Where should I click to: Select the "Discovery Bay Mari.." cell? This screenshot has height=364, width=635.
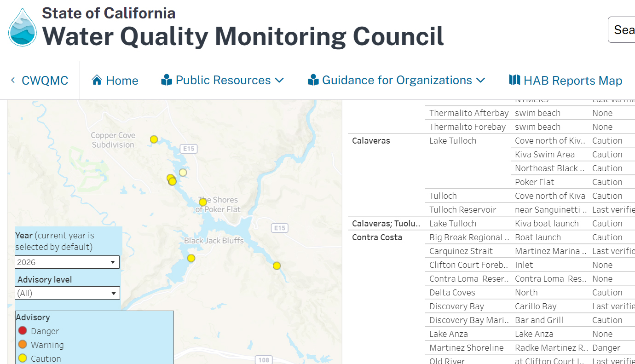469,320
